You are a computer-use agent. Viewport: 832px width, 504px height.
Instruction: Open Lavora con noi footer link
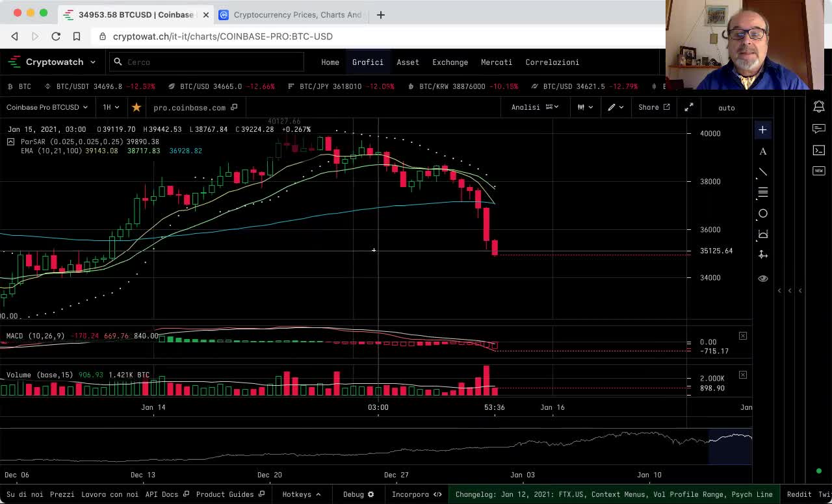click(x=110, y=494)
